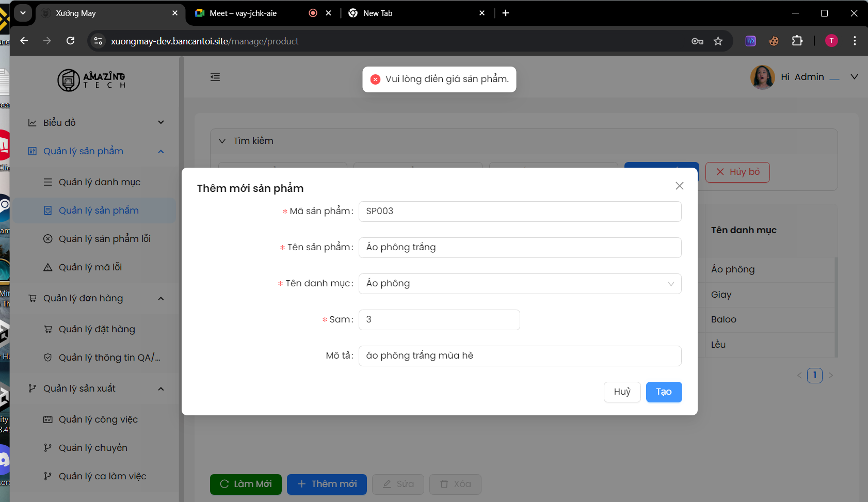Collapse the Tìm kiếm search panel
Image resolution: width=868 pixels, height=502 pixels.
(222, 141)
